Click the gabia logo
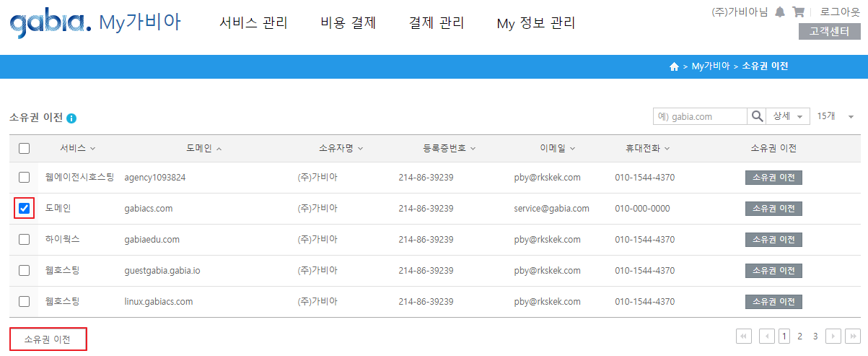Image resolution: width=868 pixels, height=356 pixels. (x=51, y=24)
